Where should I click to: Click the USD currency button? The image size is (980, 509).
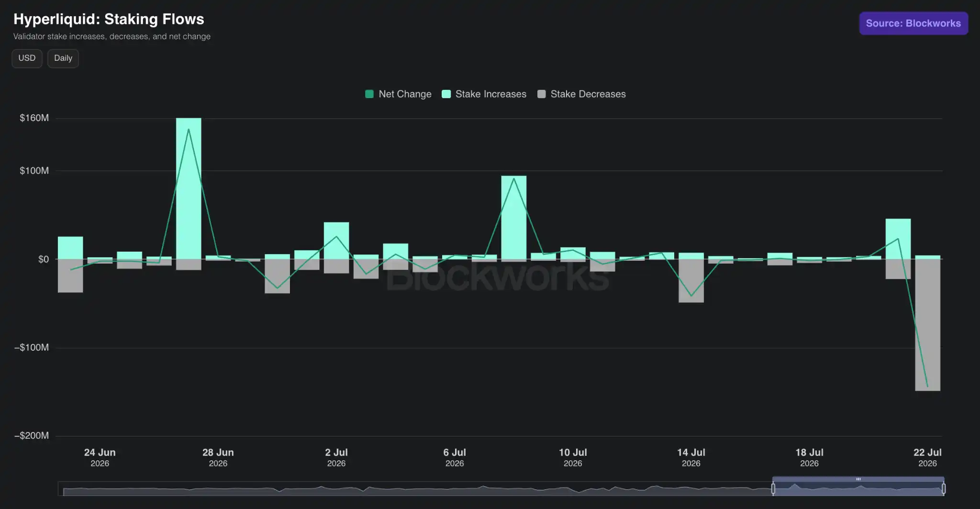[27, 58]
